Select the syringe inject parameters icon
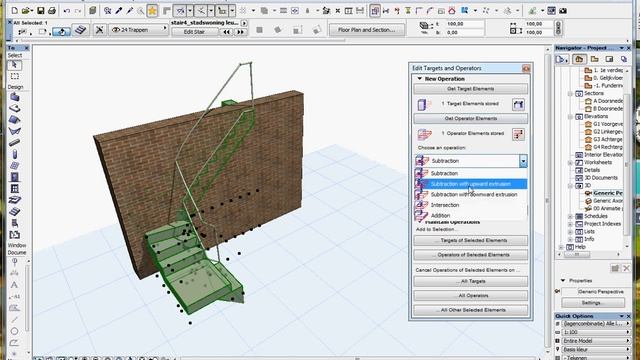The height and width of the screenshot is (360, 640). click(x=130, y=11)
